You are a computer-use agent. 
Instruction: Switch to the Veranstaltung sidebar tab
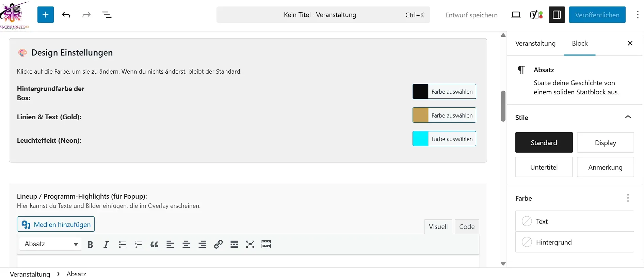click(x=535, y=43)
